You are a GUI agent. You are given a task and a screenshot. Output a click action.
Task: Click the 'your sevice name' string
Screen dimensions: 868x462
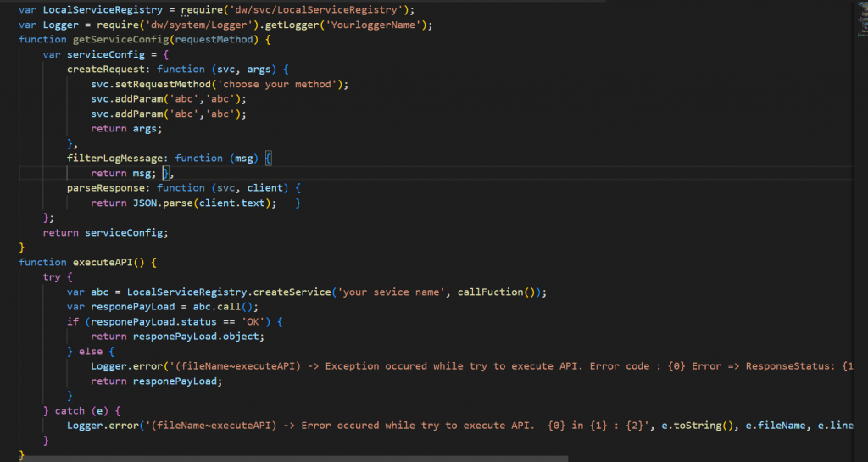coord(391,292)
